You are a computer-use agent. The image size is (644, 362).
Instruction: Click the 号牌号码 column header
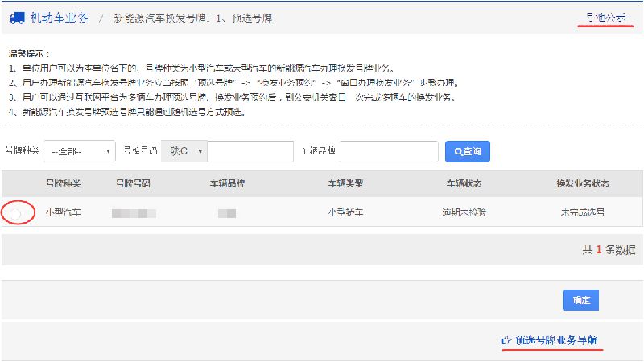[x=133, y=183]
